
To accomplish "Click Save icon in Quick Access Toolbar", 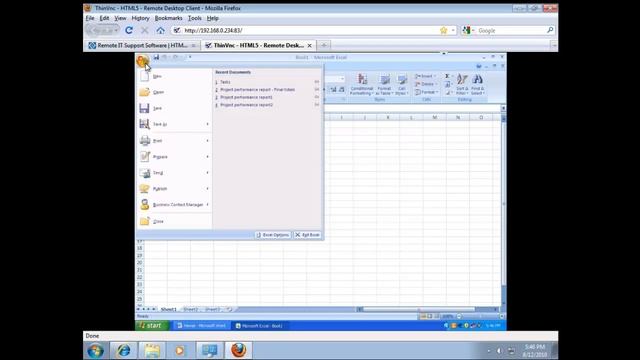I will 156,58.
